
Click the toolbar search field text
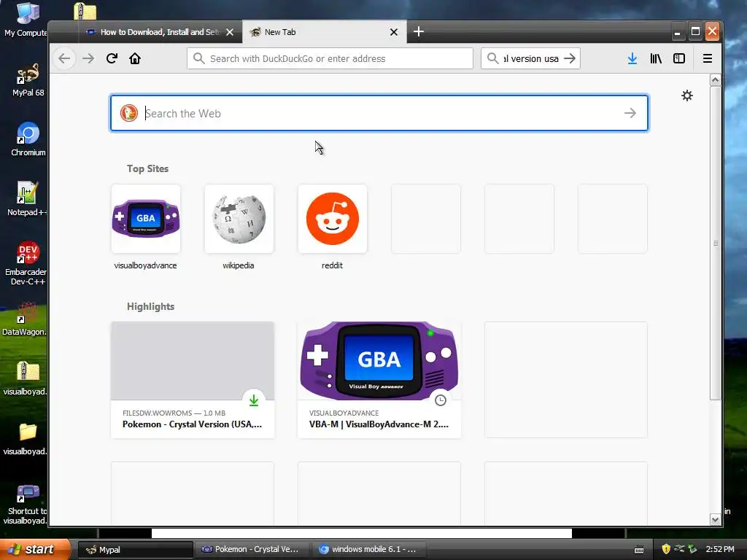[x=531, y=58]
